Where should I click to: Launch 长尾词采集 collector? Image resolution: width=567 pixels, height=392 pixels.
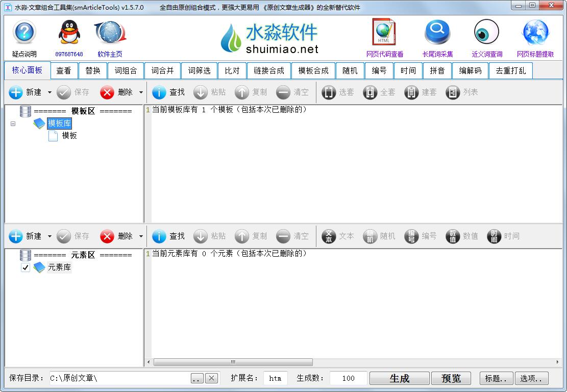point(436,33)
